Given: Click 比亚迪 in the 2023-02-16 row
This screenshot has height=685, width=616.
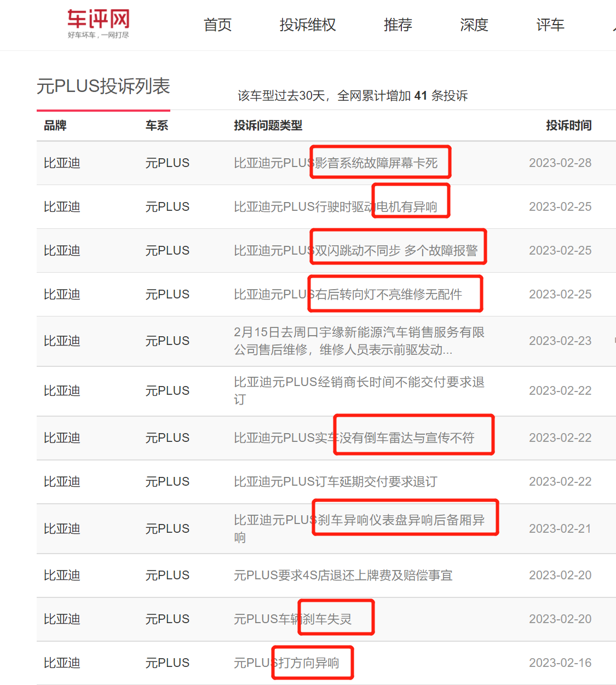Looking at the screenshot, I should click(62, 663).
